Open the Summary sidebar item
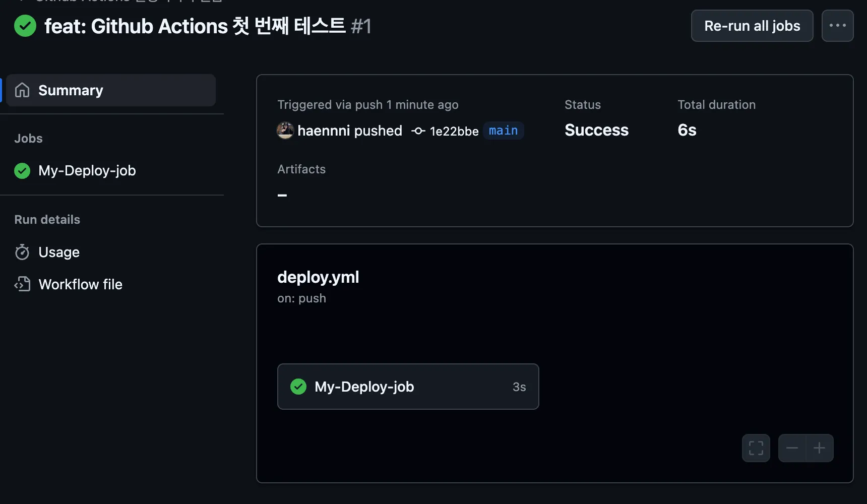Image resolution: width=867 pixels, height=504 pixels. point(111,90)
